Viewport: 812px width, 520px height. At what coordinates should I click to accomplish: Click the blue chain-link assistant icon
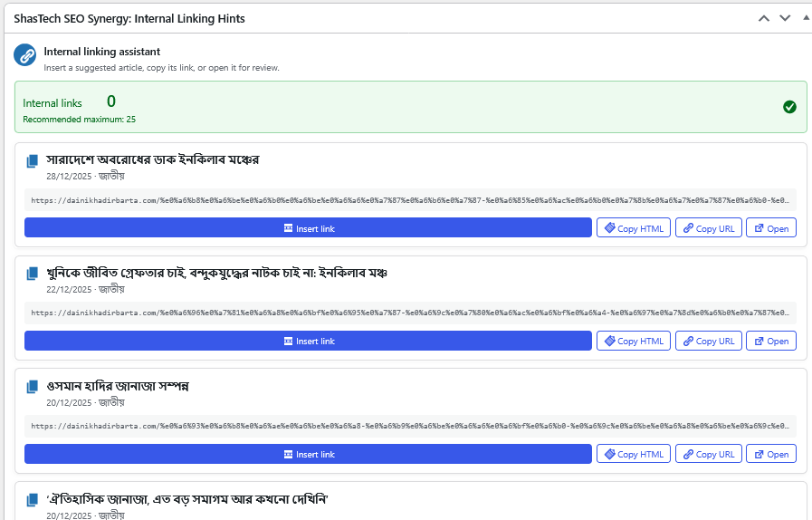coord(24,55)
